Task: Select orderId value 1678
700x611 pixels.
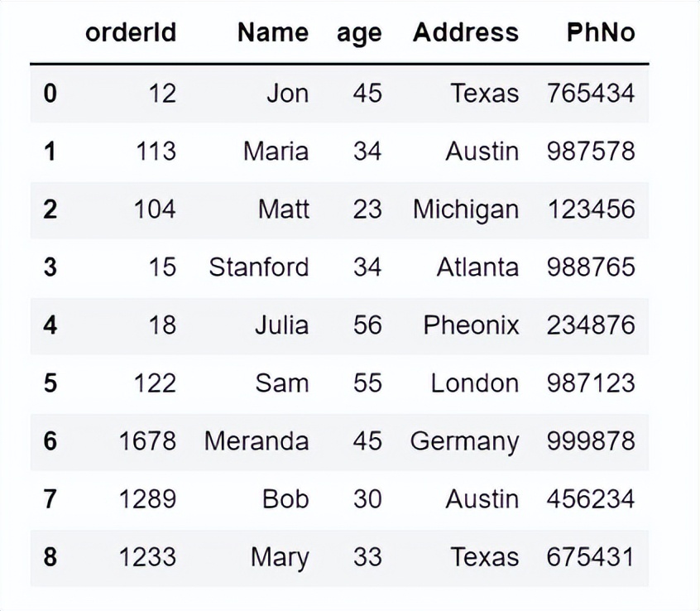Action: click(147, 440)
